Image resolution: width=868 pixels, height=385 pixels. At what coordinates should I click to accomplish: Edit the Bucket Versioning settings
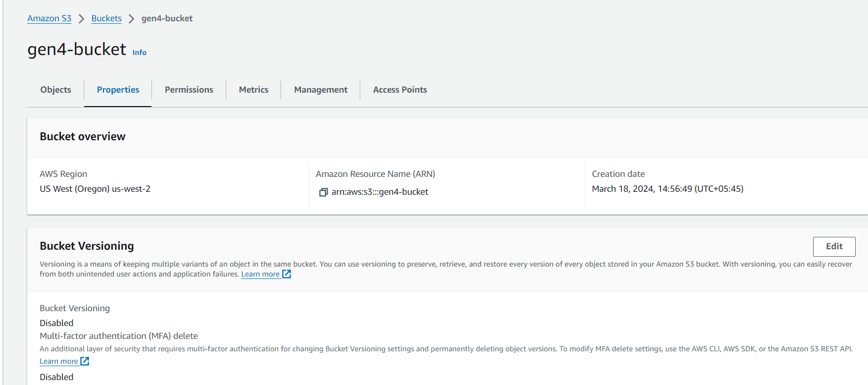[834, 246]
